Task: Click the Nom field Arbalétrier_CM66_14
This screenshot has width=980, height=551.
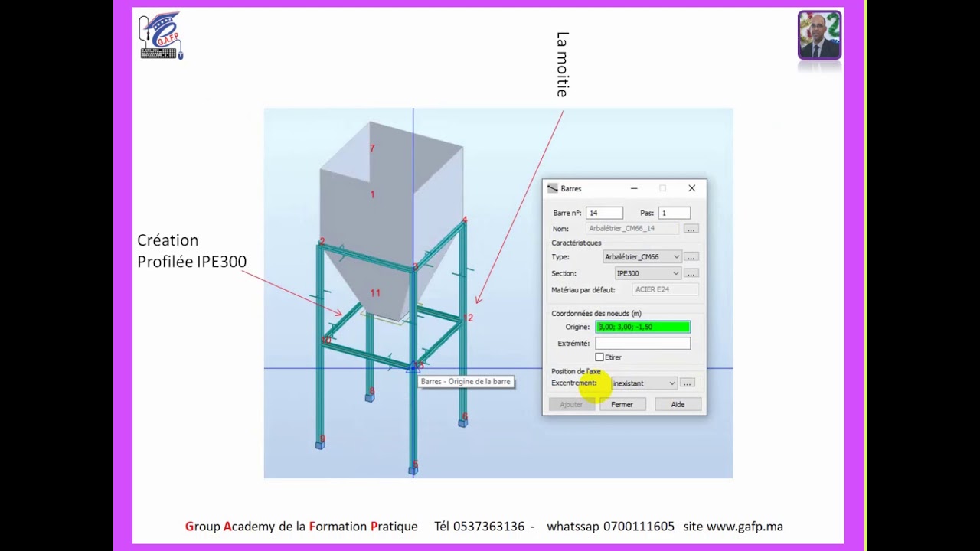Action: click(632, 229)
